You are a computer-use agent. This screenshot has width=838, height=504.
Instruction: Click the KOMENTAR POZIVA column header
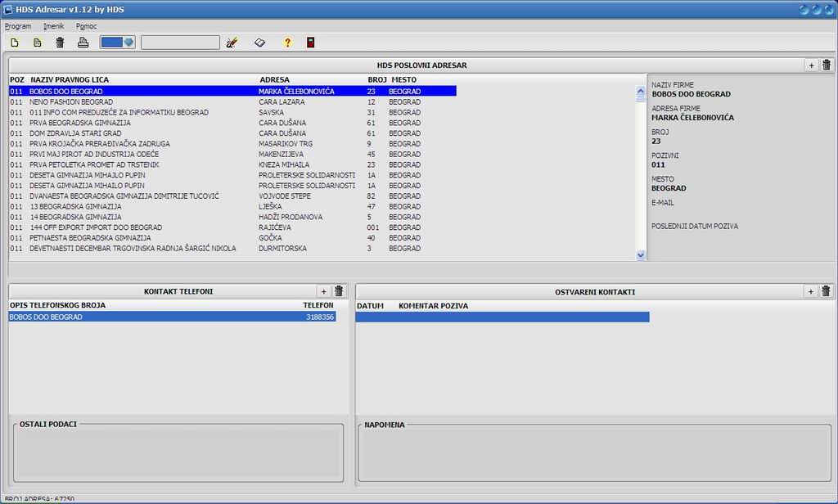point(434,306)
